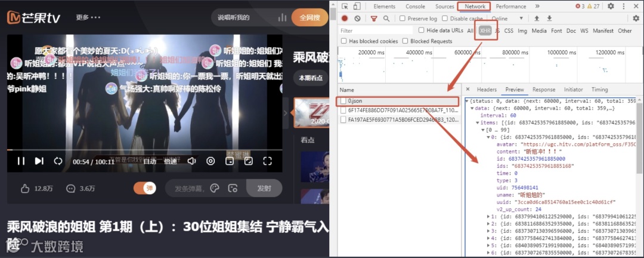Click the red error count badge

(580, 6)
